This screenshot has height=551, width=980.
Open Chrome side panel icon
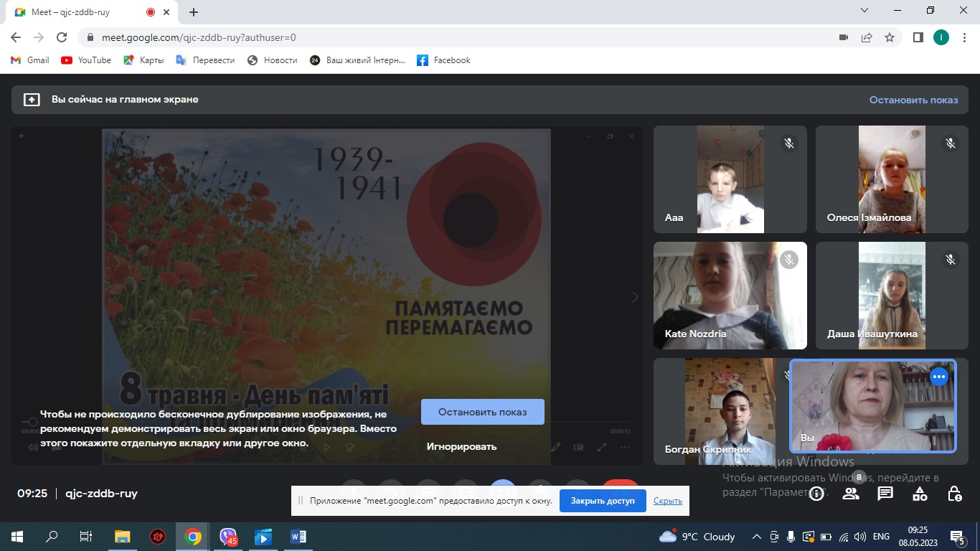click(918, 37)
